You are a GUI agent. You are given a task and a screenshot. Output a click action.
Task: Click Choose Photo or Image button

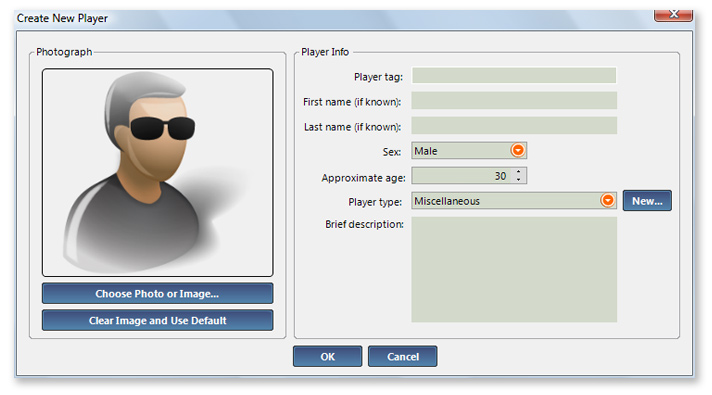[158, 293]
